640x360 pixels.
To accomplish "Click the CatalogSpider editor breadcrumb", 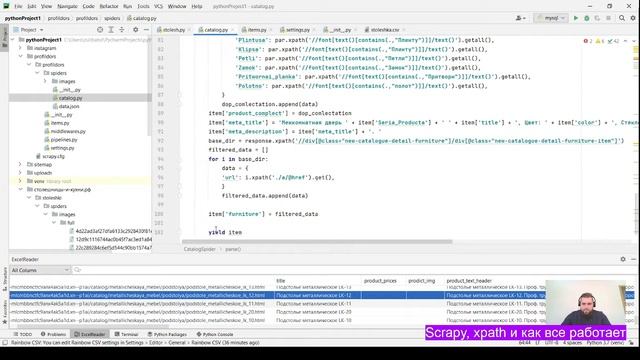I will tap(199, 249).
